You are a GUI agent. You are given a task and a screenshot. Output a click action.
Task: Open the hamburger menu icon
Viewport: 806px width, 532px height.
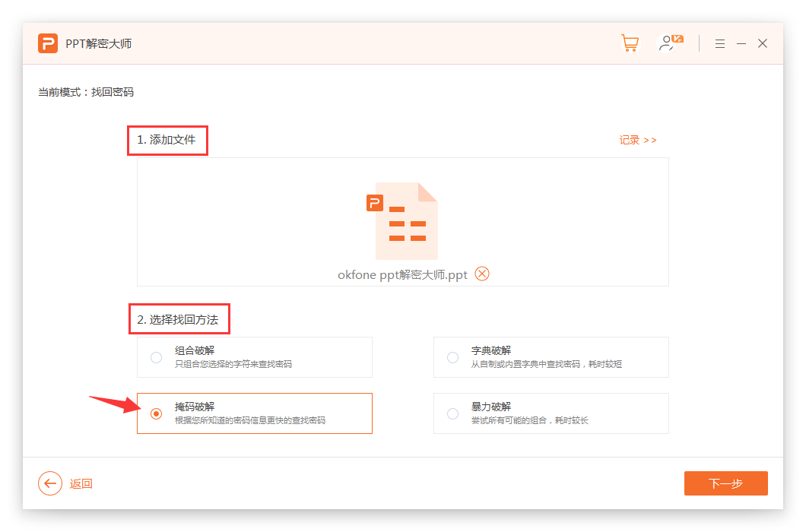(x=719, y=43)
